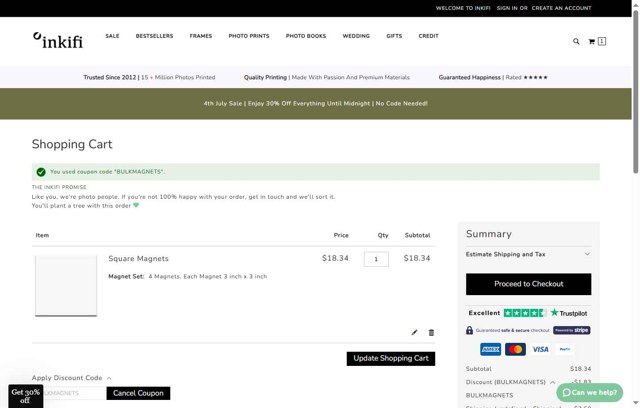Open the PHOTO BOOKS menu

pyautogui.click(x=306, y=36)
